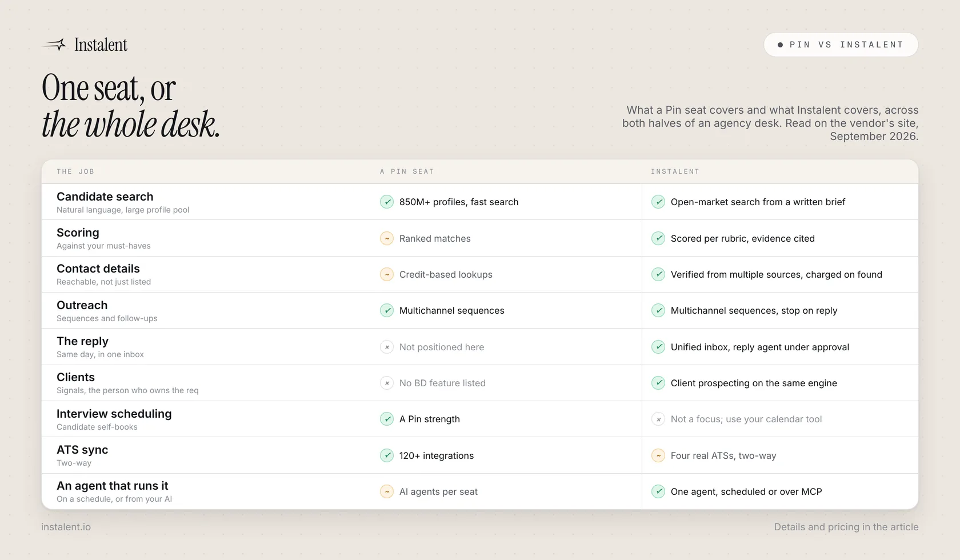Click 'Open-market search from a written brief' text
This screenshot has width=960, height=560.
(x=758, y=202)
